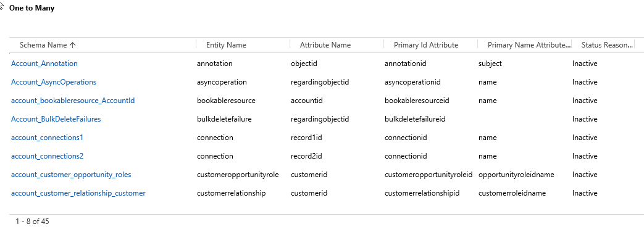The image size is (644, 232).
Task: Open the Account_Annotation relationship link
Action: (x=44, y=64)
